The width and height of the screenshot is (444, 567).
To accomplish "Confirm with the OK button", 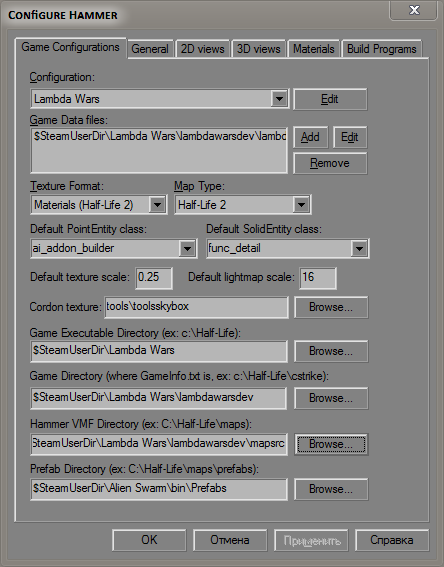I will point(149,540).
